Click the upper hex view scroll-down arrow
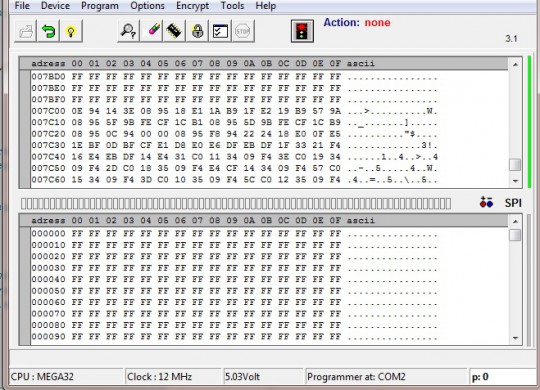 [515, 181]
